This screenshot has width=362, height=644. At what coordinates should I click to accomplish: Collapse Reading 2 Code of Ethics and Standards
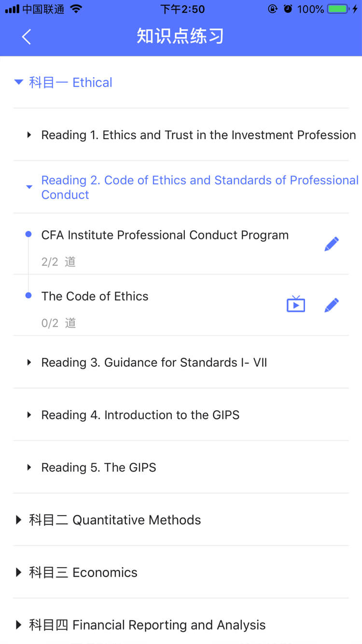[181, 187]
